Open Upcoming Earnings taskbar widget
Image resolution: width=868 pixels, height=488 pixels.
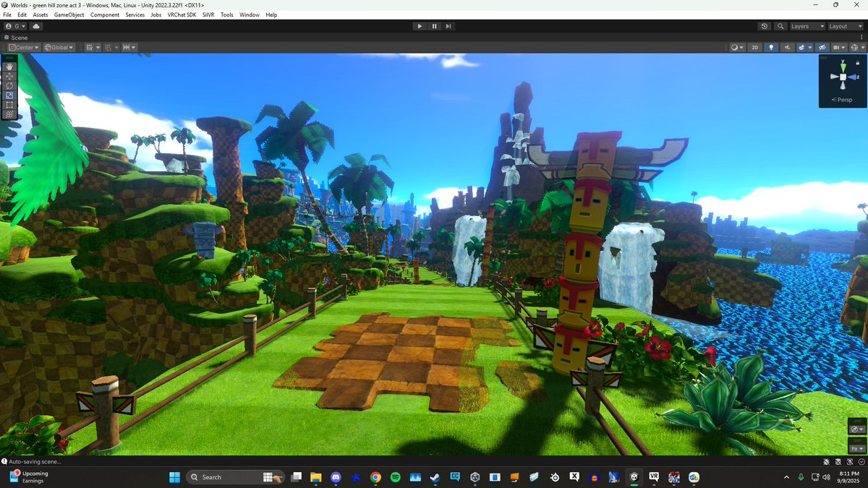pyautogui.click(x=29, y=477)
